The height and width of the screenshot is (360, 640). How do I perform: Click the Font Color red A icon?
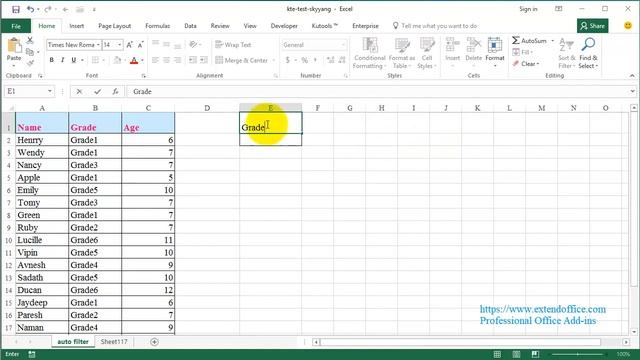point(134,60)
